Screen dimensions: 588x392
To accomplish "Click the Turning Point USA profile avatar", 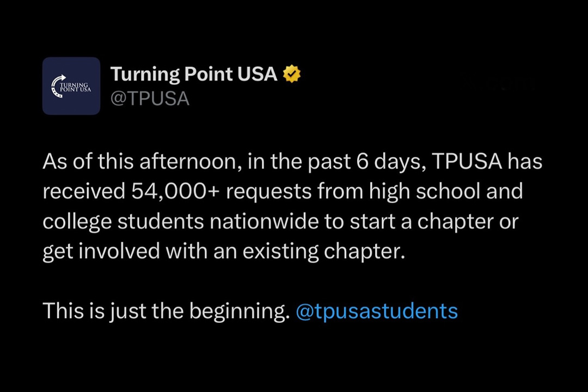I will click(x=71, y=86).
